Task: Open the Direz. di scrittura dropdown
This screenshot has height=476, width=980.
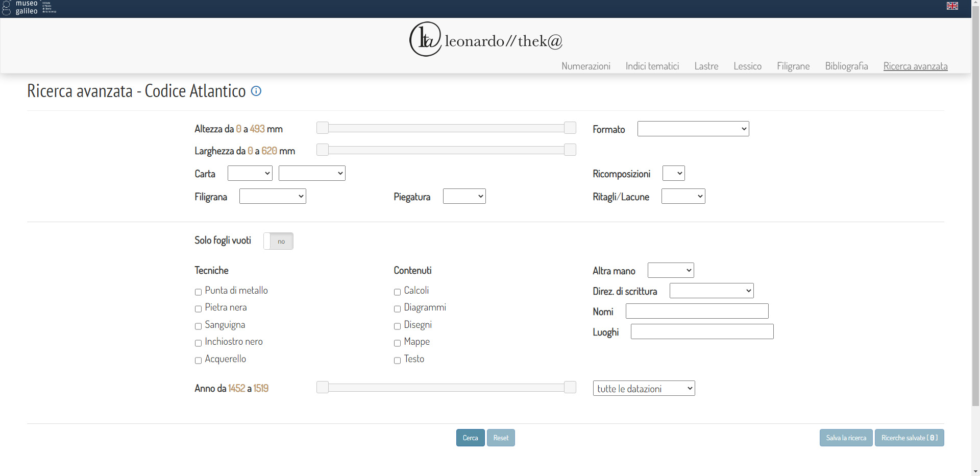Action: 712,291
